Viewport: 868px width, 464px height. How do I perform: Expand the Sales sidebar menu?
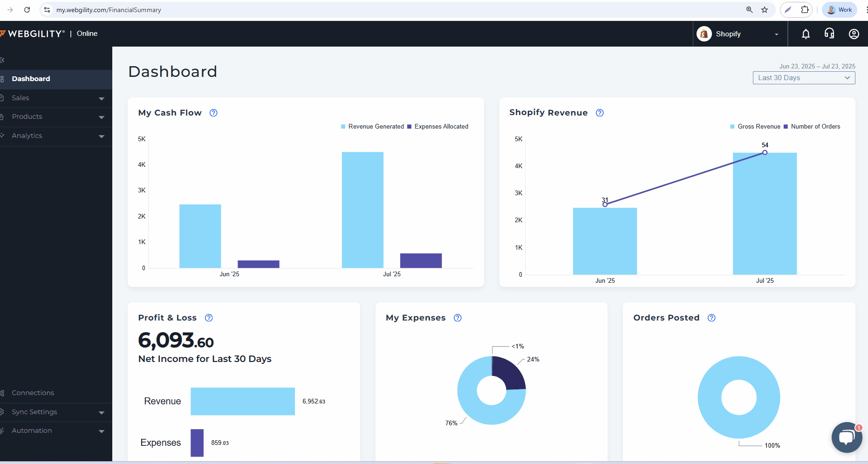(x=56, y=98)
